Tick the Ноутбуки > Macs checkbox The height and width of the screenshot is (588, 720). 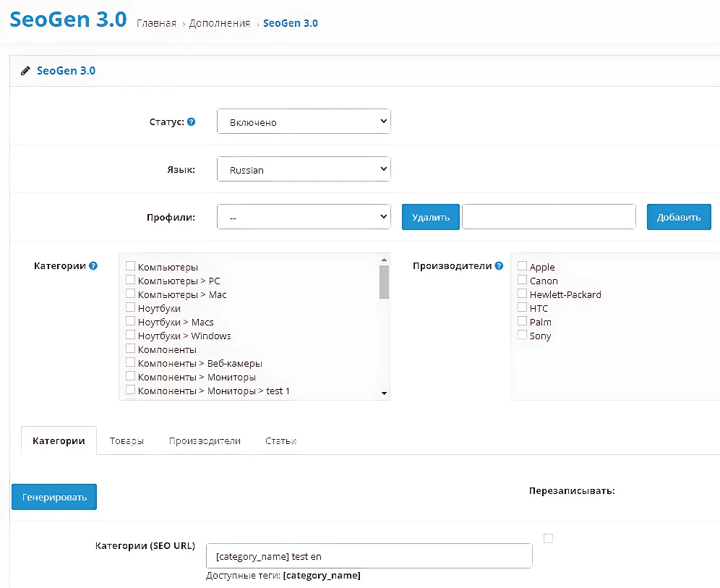(x=130, y=321)
